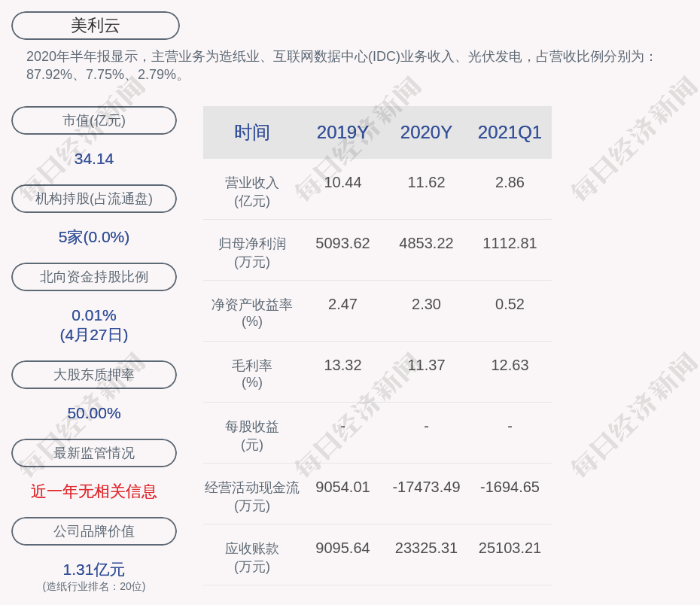Click red text 近一年无相关信息
The height and width of the screenshot is (605, 700).
pyautogui.click(x=94, y=491)
